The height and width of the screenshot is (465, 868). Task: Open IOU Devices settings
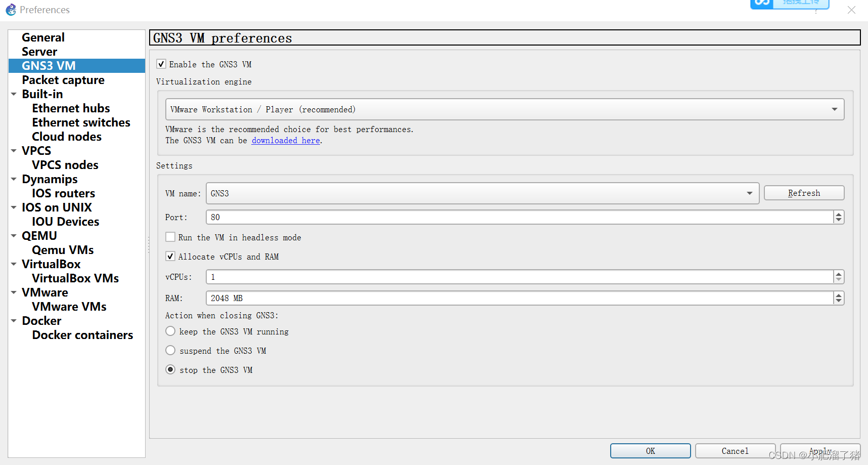point(65,222)
